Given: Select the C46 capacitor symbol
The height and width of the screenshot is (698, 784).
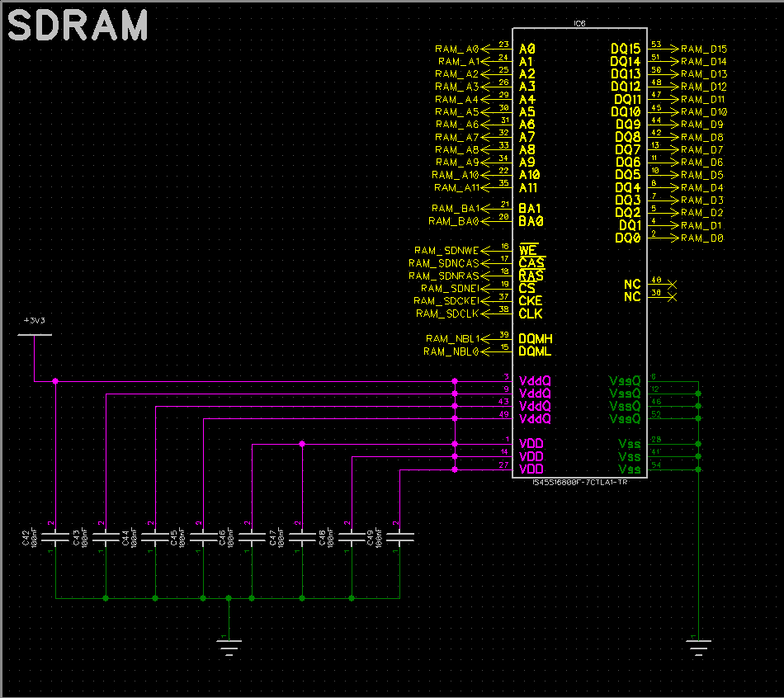Looking at the screenshot, I should [252, 537].
